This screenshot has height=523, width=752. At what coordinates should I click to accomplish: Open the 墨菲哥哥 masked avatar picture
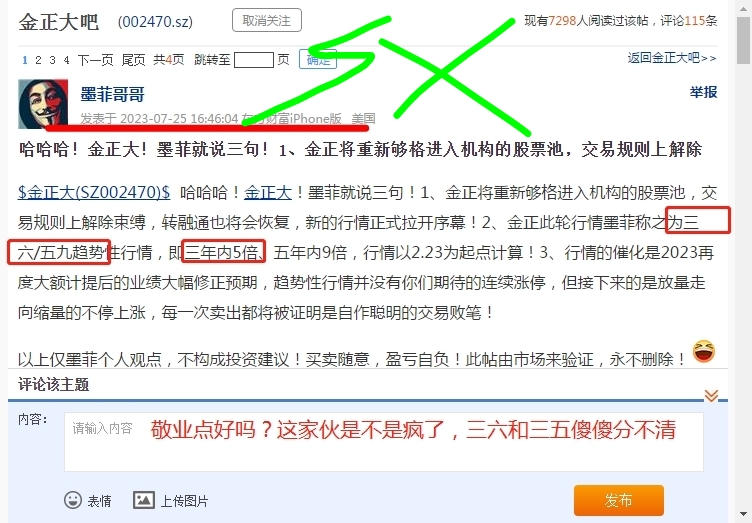coord(43,104)
